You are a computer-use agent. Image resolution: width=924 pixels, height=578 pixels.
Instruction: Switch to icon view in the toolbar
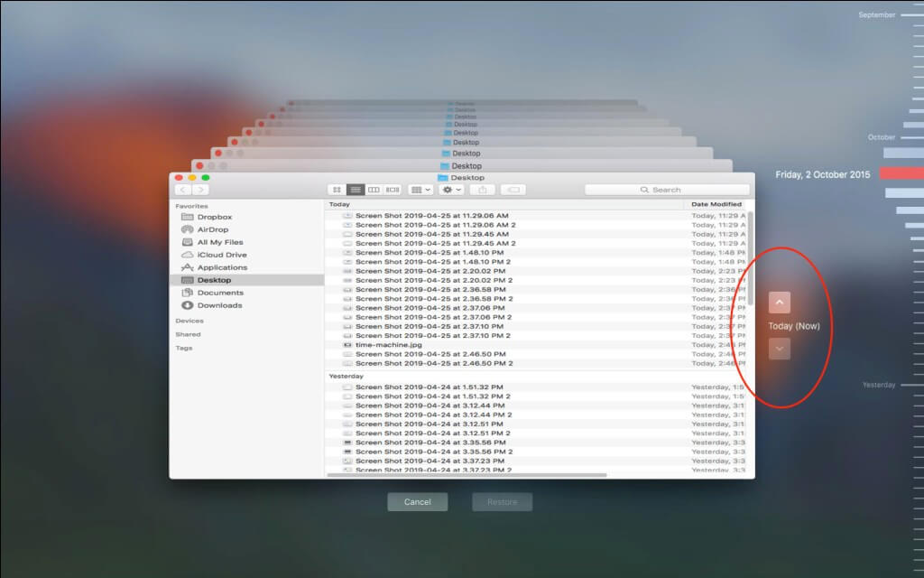pyautogui.click(x=337, y=190)
